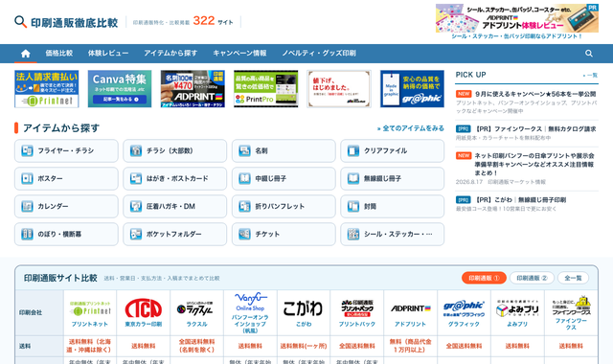Click the アドプリント体験レビュー top ad banner
Viewport: 613px width, 364px height.
[517, 18]
